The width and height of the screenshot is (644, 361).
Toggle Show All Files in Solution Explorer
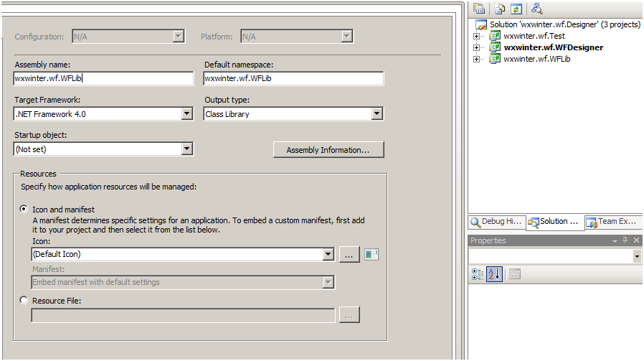[x=499, y=8]
